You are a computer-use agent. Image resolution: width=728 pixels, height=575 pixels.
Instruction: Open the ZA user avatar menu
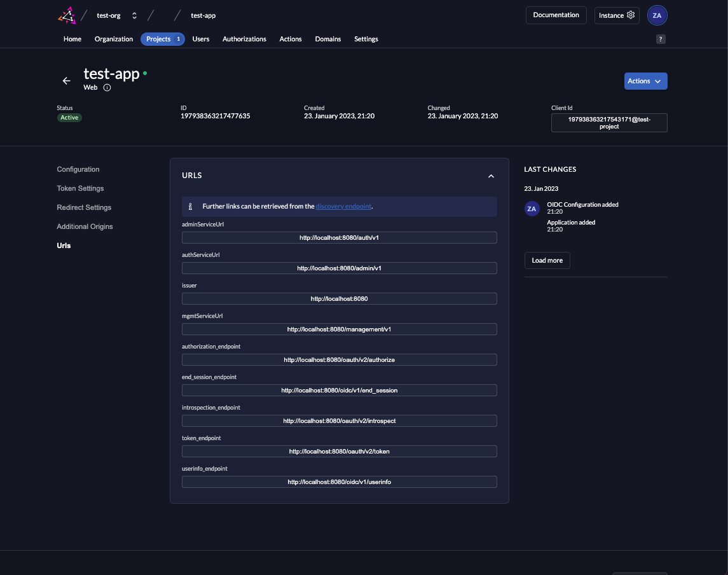click(657, 15)
